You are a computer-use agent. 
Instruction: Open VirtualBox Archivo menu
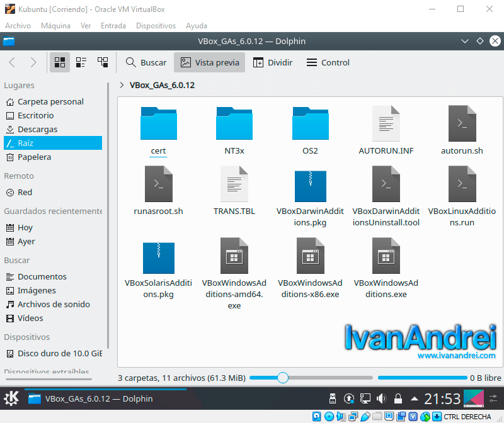point(18,26)
